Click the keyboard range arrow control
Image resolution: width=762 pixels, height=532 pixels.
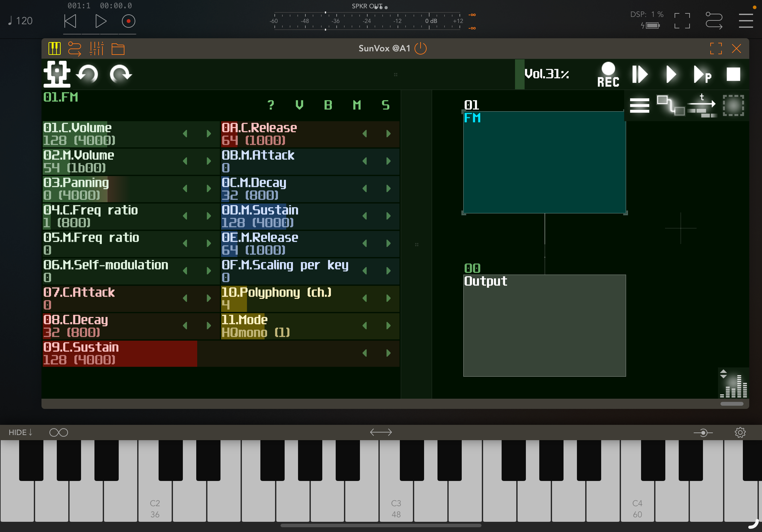[x=381, y=432]
